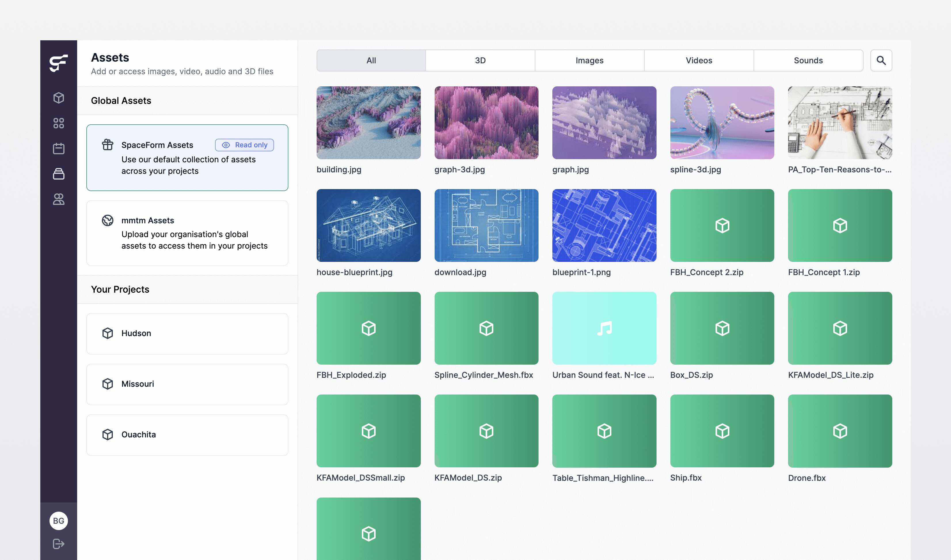Select the Urban Sound feat. N-Ice audio tile
Viewport: 951px width, 560px height.
point(604,328)
